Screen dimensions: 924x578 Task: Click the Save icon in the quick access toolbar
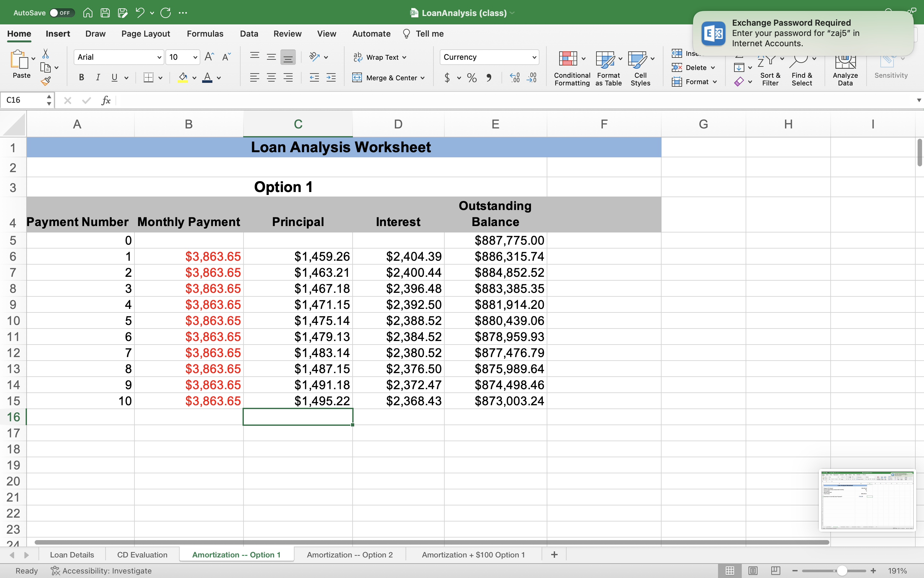tap(105, 13)
